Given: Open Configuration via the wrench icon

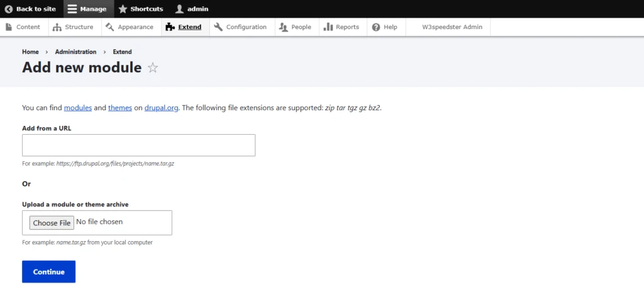Looking at the screenshot, I should click(x=218, y=27).
